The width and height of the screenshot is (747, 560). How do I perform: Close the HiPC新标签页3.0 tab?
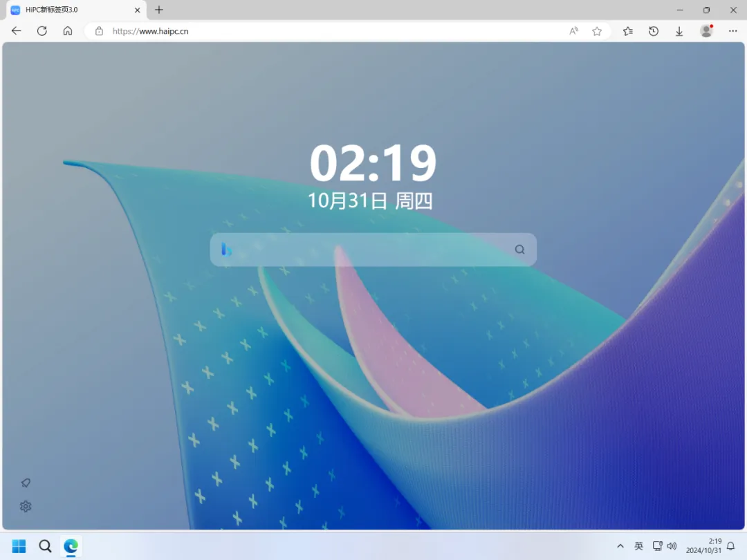(x=137, y=10)
